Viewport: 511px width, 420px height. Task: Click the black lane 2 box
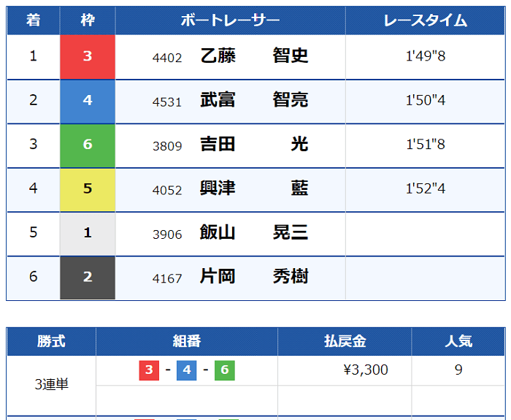[x=88, y=278]
